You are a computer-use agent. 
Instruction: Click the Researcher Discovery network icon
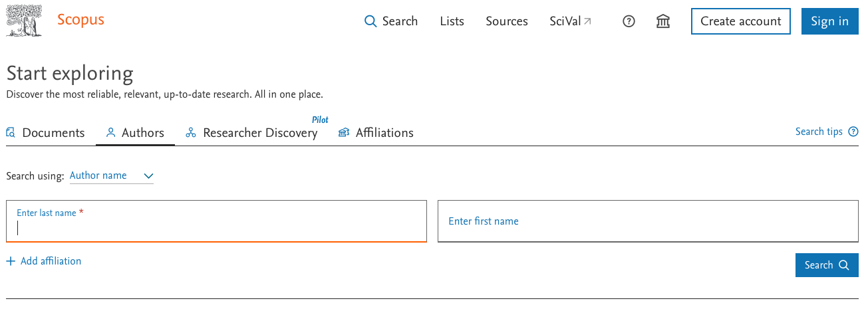click(191, 132)
